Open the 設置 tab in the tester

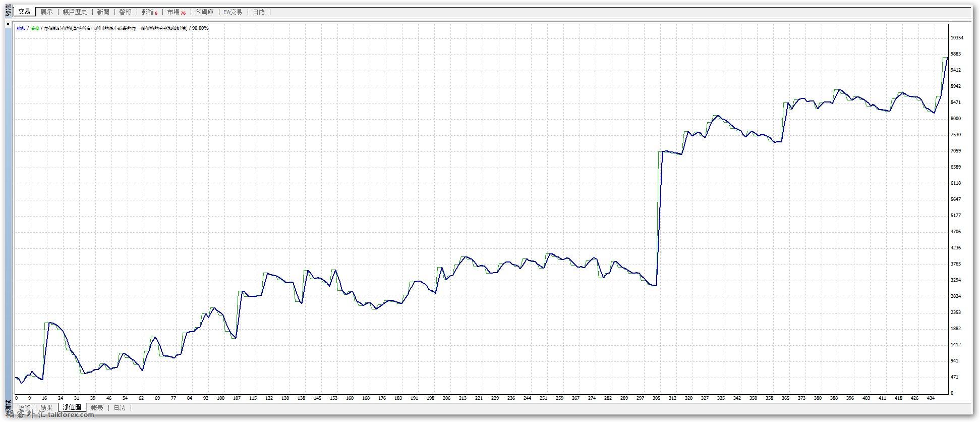[x=24, y=408]
